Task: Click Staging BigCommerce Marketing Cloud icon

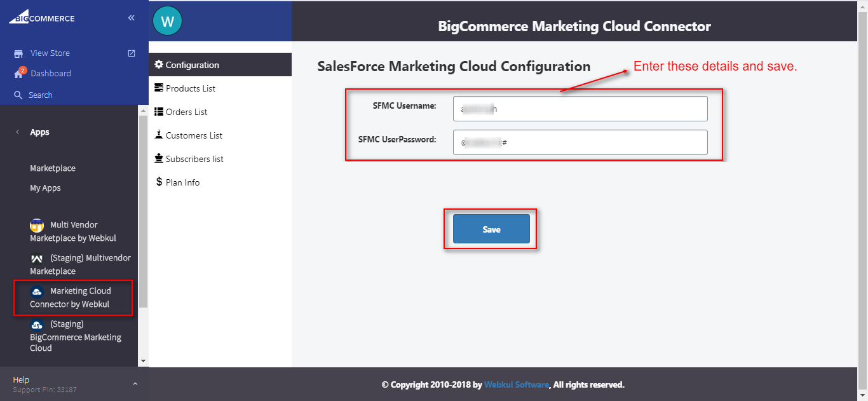Action: (x=37, y=325)
